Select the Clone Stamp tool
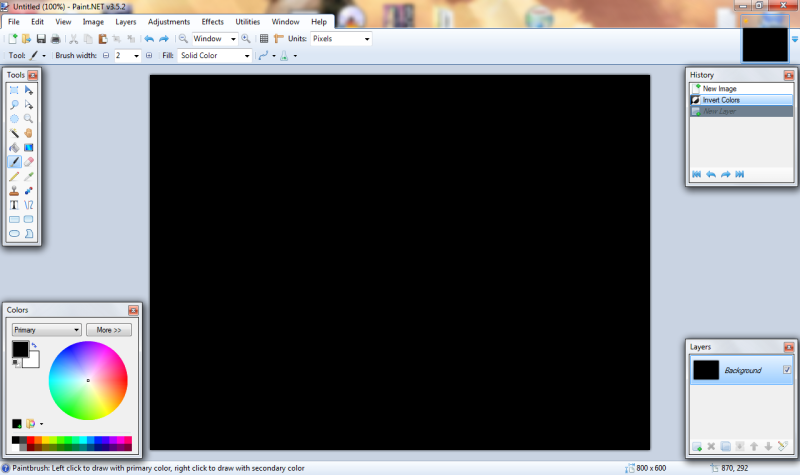This screenshot has height=475, width=800. [14, 190]
